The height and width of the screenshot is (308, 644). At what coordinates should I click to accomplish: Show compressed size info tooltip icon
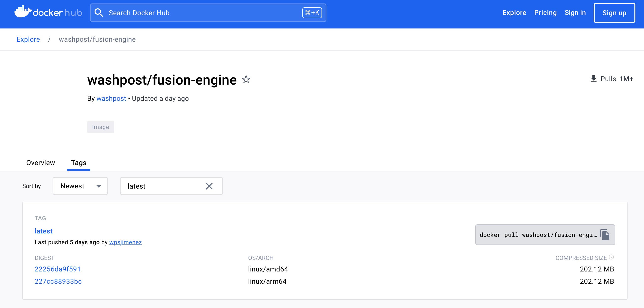click(611, 257)
